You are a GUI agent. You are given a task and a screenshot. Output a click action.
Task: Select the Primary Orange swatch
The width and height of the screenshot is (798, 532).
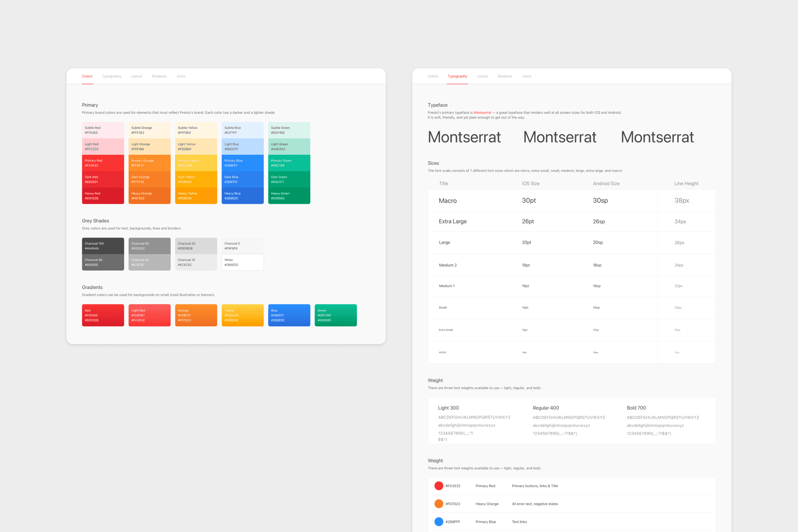pos(150,163)
